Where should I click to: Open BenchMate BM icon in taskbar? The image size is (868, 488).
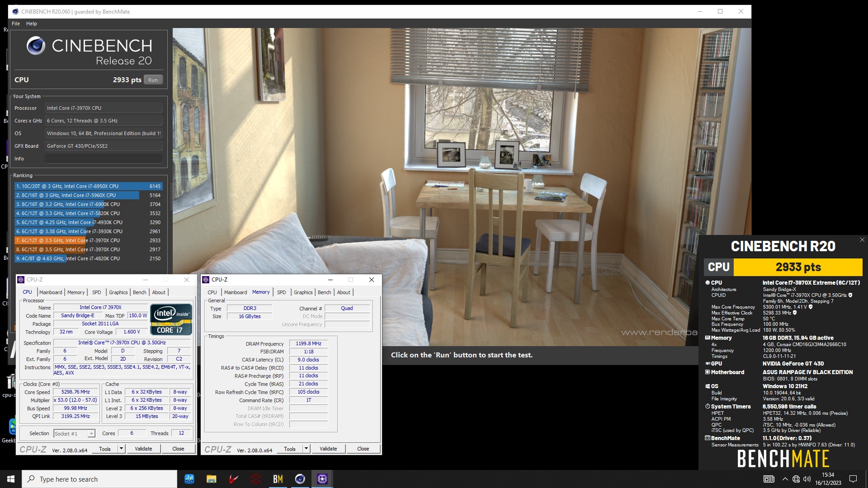point(278,479)
